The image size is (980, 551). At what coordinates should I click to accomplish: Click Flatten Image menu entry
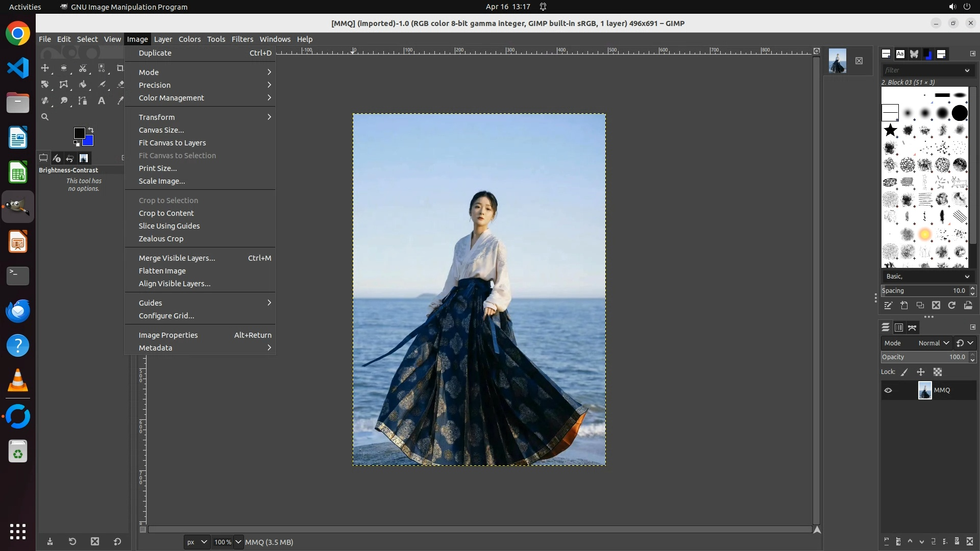(x=162, y=271)
